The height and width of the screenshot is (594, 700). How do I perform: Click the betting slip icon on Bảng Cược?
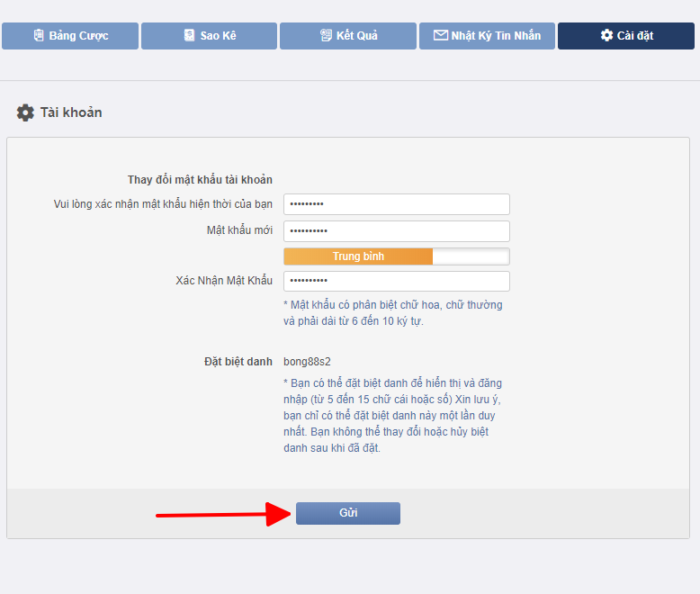pos(39,36)
